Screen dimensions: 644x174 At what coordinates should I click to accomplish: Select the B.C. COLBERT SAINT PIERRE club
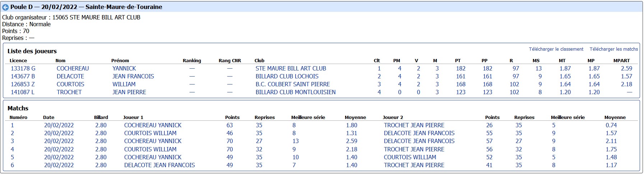tap(292, 84)
